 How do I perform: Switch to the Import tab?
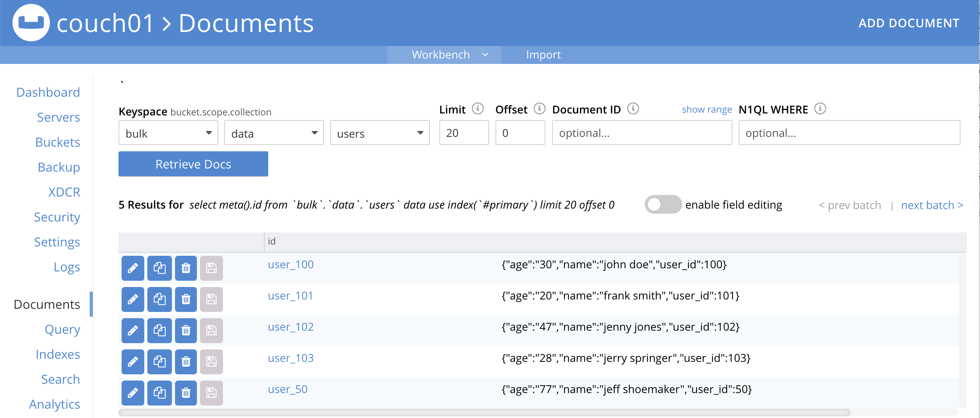[x=543, y=55]
